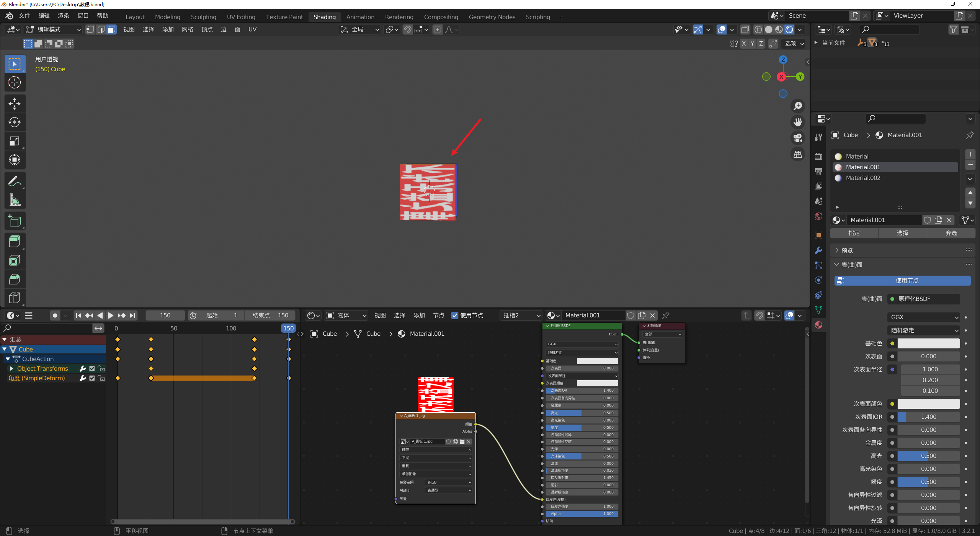Switch to face select mode
980x536 pixels.
(x=111, y=29)
